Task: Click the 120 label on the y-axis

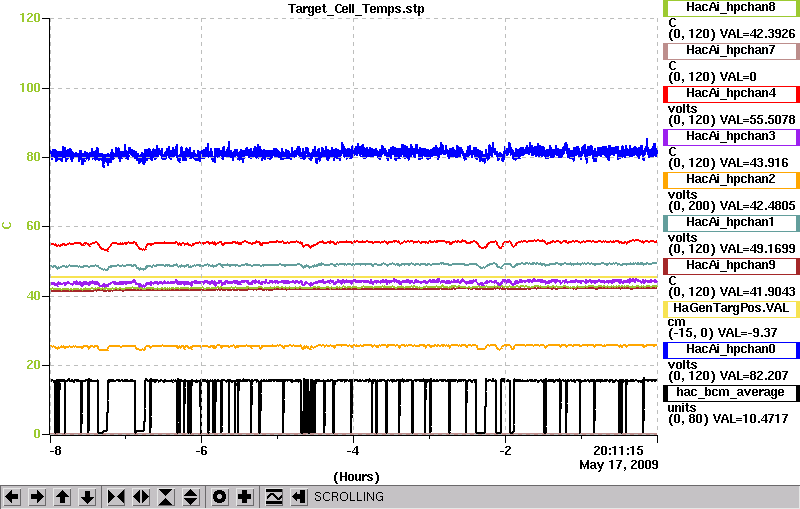Action: [30, 18]
